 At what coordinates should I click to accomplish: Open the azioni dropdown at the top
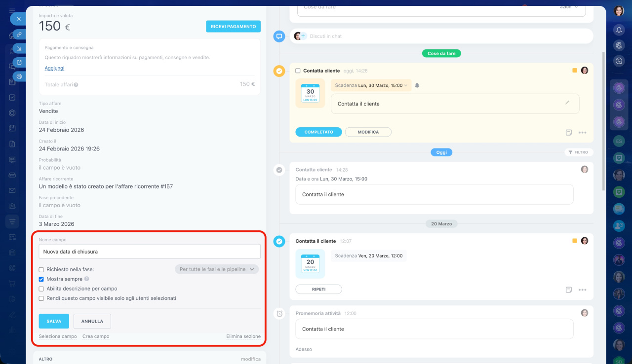[x=569, y=7]
